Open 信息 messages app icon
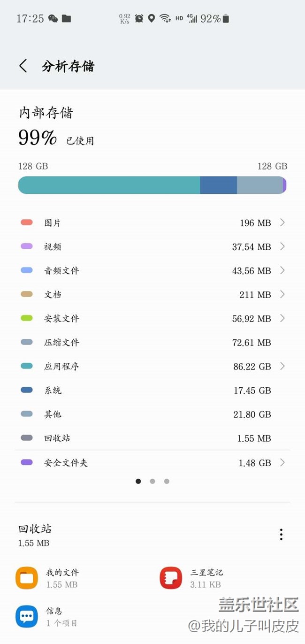This screenshot has width=305, height=644. pos(27,616)
